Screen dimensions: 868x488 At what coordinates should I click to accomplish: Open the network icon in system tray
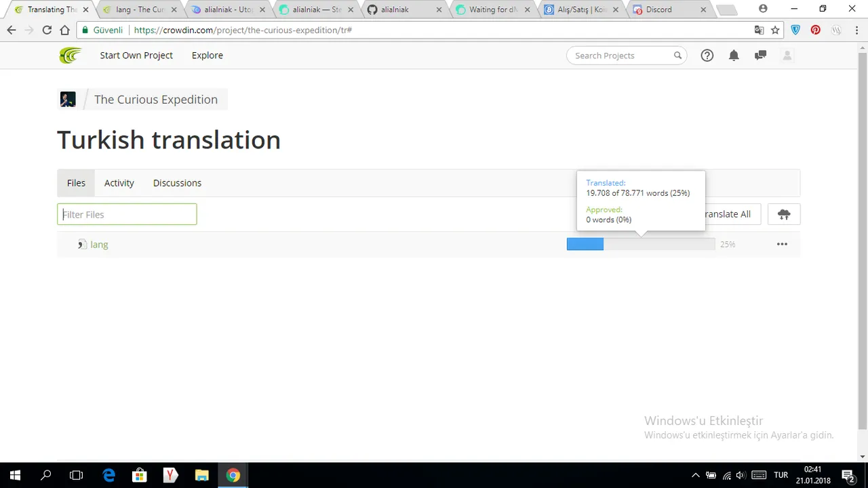click(x=726, y=475)
